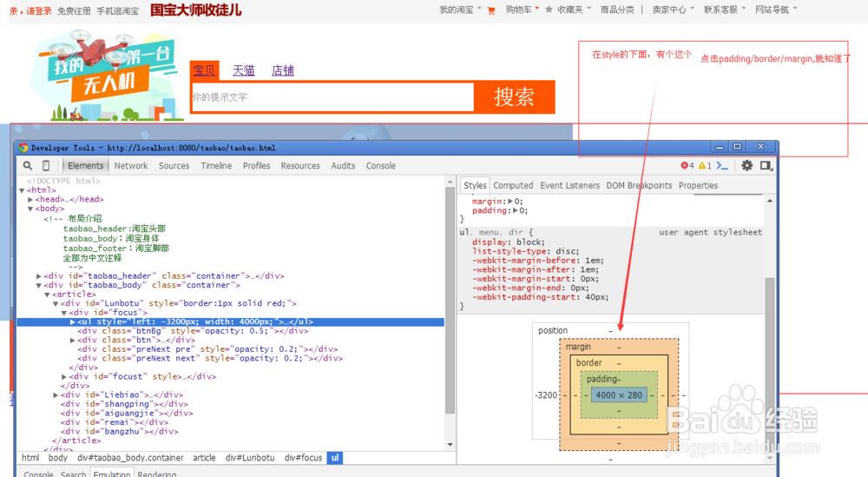Image resolution: width=868 pixels, height=477 pixels.
Task: Click html in the breadcrumb bar
Action: click(30, 458)
